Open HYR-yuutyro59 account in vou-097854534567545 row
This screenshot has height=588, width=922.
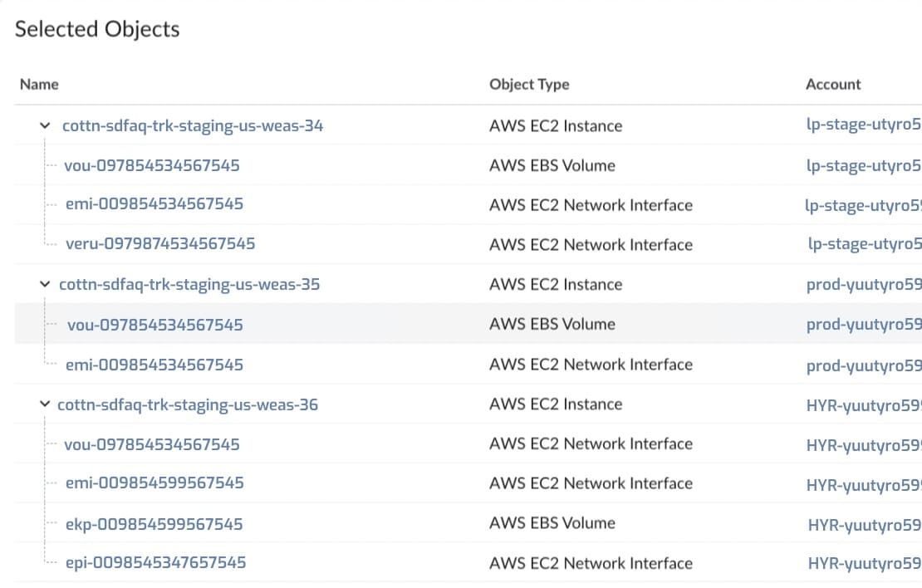point(863,446)
